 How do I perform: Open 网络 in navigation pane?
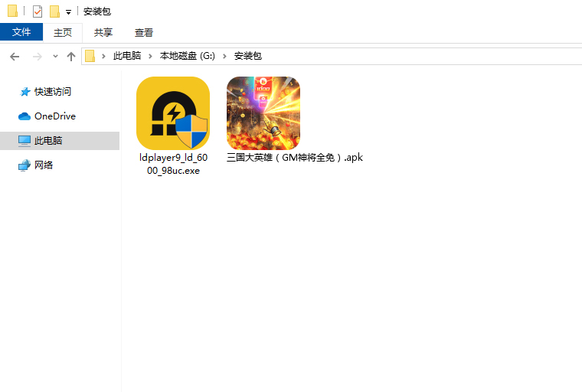pos(44,165)
